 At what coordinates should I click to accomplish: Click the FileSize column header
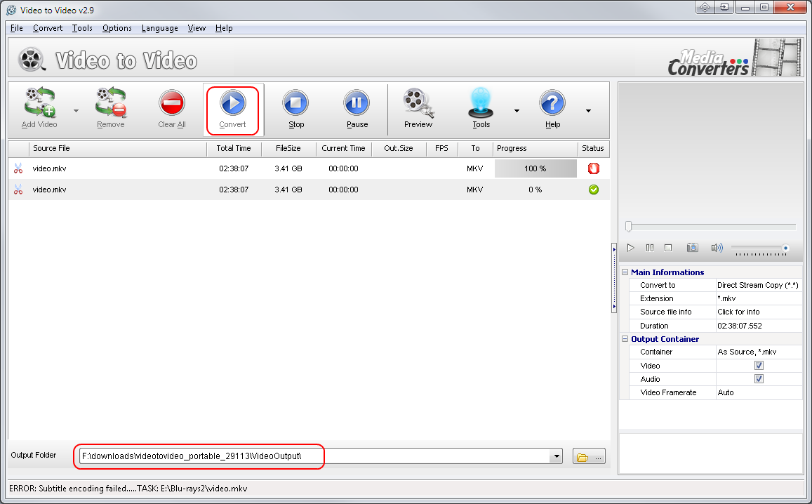pyautogui.click(x=288, y=148)
